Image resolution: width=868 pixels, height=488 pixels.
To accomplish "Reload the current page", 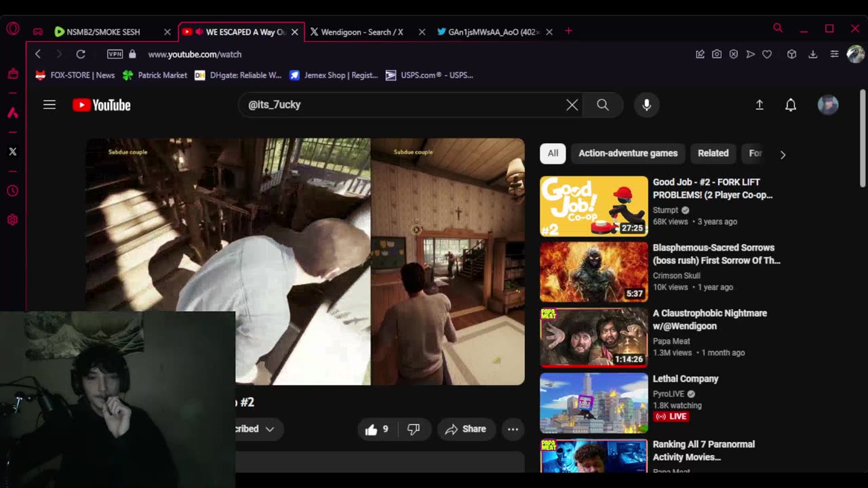I will (x=81, y=54).
